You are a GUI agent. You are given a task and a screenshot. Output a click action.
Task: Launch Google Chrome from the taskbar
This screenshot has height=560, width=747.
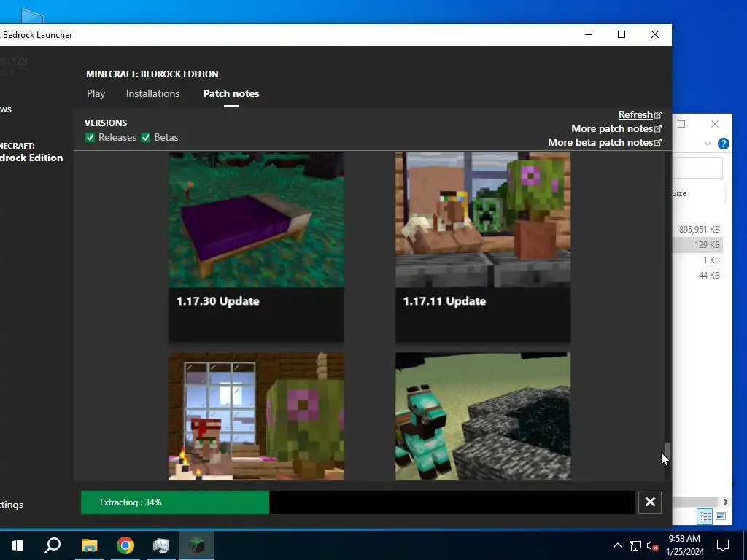pyautogui.click(x=125, y=545)
